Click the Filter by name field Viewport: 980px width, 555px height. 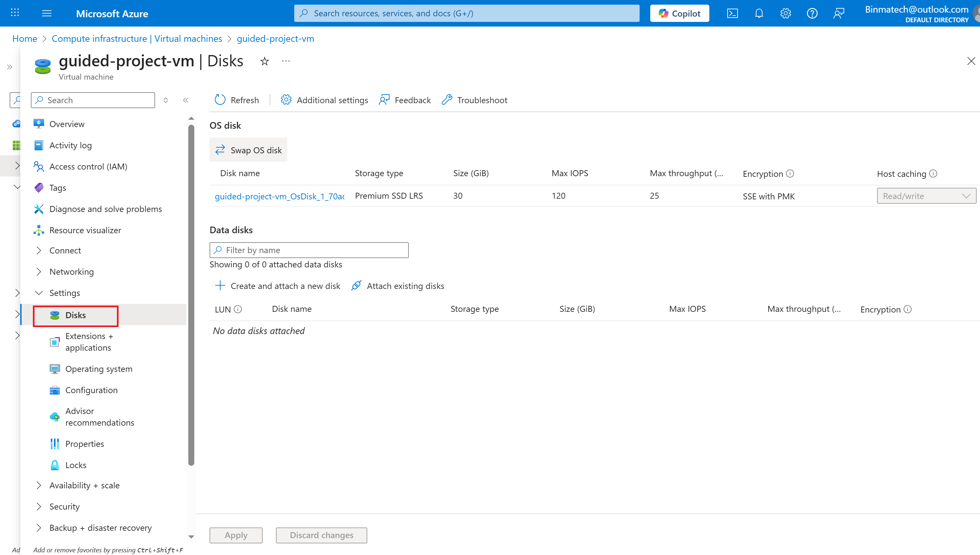[309, 250]
